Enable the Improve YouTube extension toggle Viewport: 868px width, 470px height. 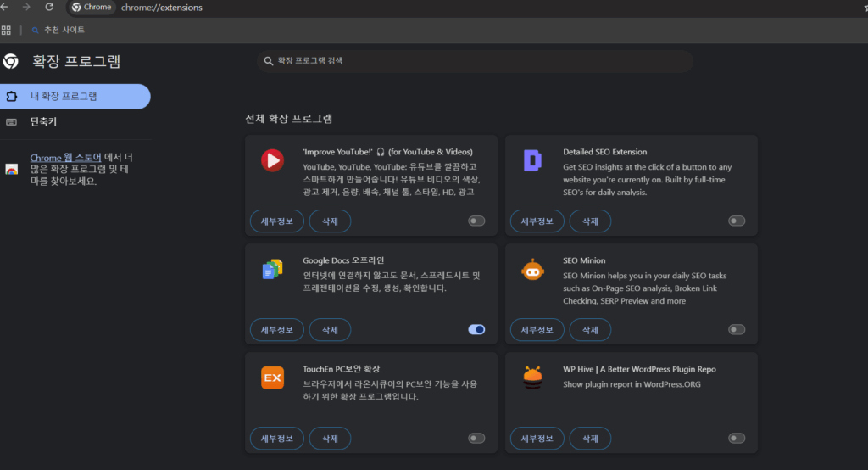click(476, 221)
